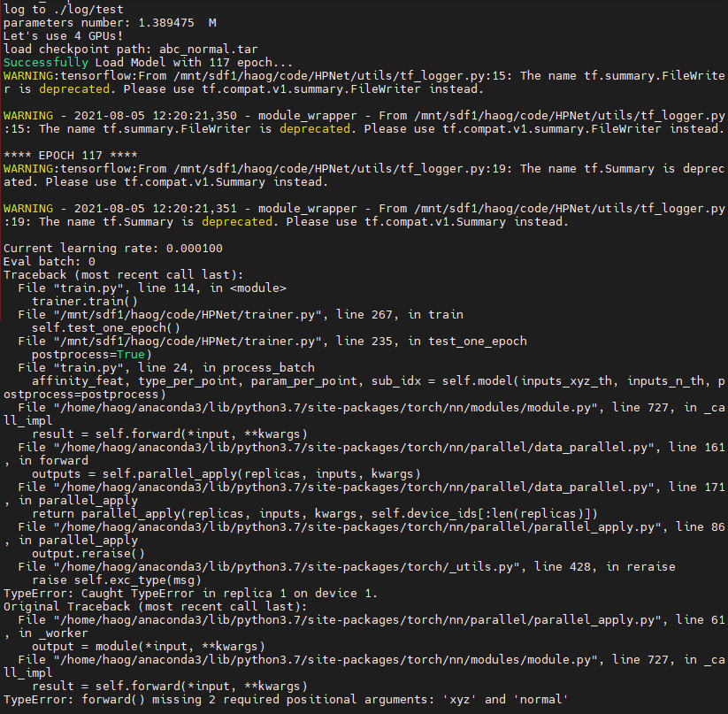Click the 'output.reraise()' line
Screen dimensions: 728x714
tap(88, 554)
